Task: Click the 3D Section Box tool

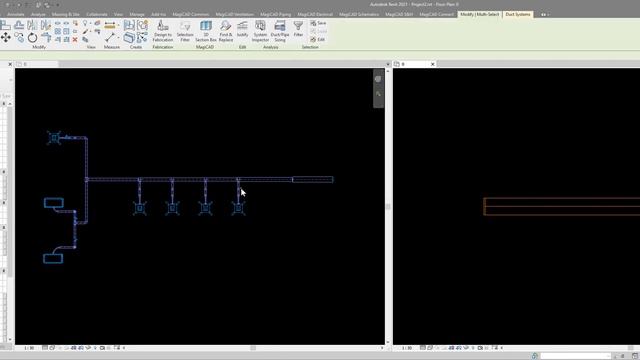Action: point(206,31)
